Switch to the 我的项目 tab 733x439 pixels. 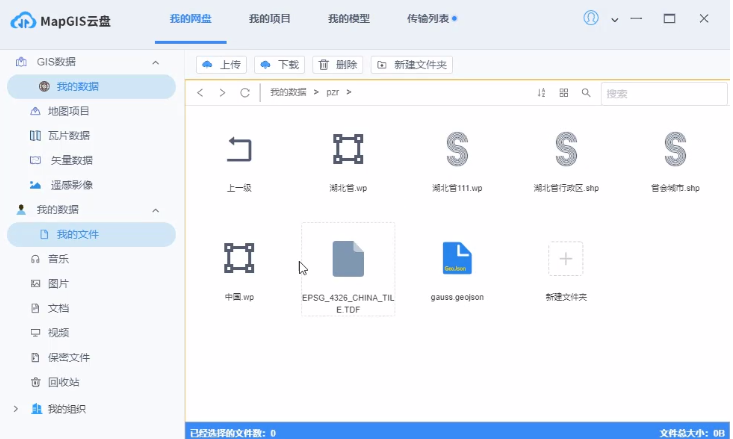pos(270,19)
